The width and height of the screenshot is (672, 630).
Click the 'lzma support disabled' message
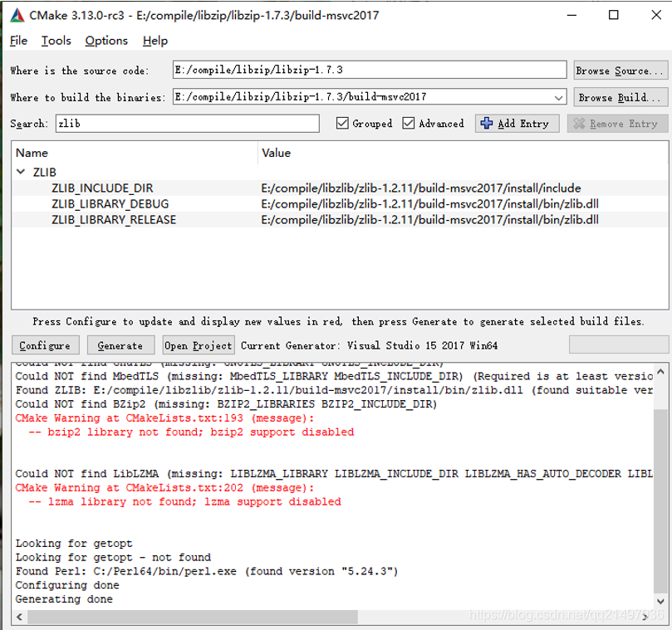[x=184, y=501]
